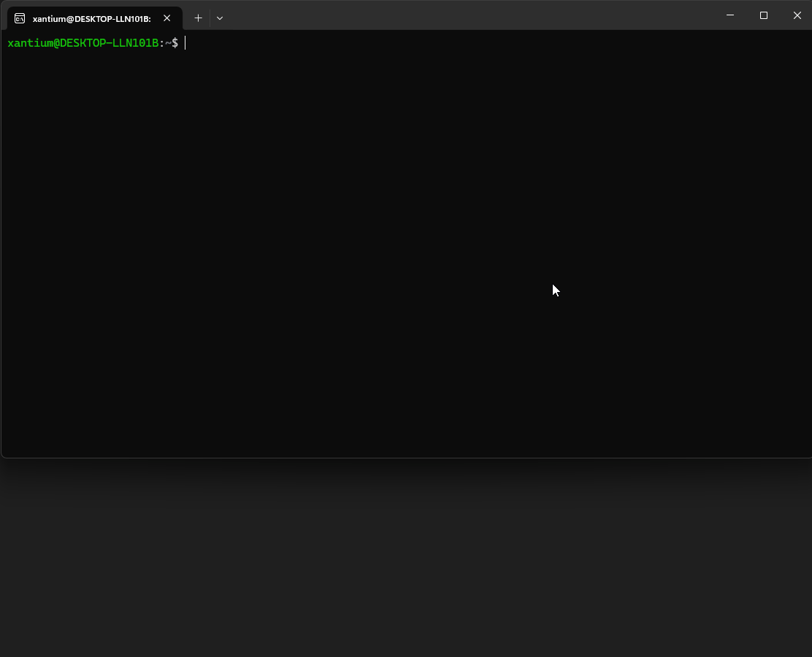Click the blinking cursor after the shell prompt

(185, 43)
